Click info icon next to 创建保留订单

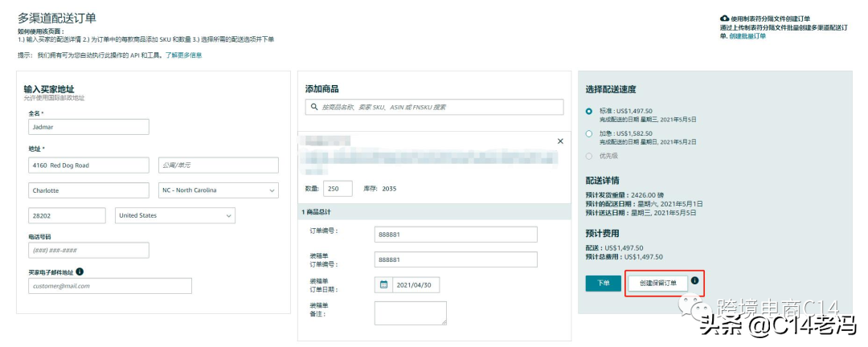(x=695, y=281)
